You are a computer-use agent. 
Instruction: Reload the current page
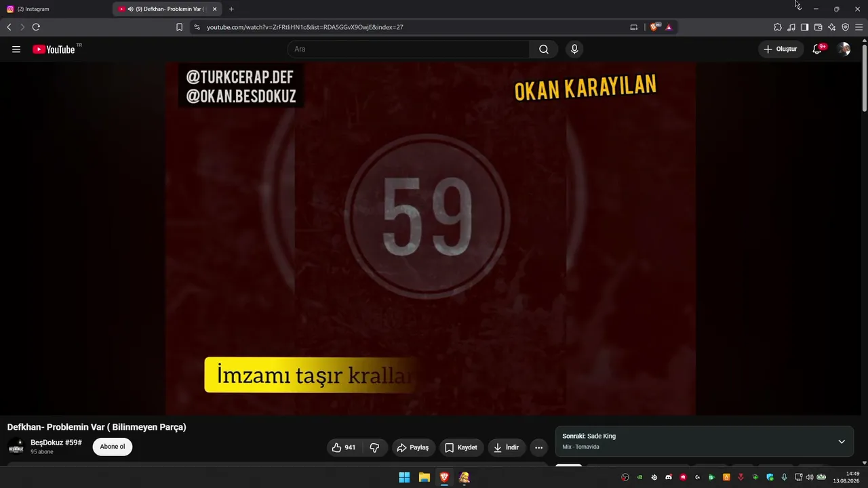coord(36,27)
